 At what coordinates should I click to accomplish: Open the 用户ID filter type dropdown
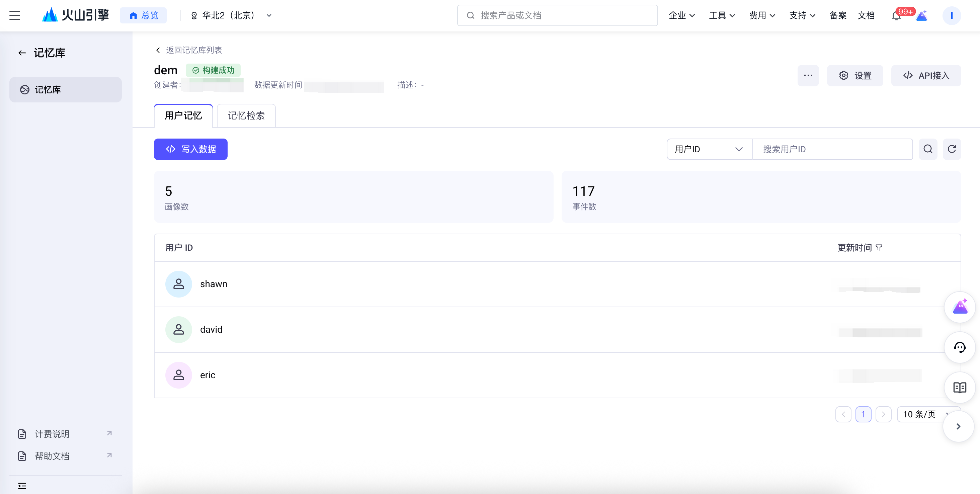click(709, 149)
